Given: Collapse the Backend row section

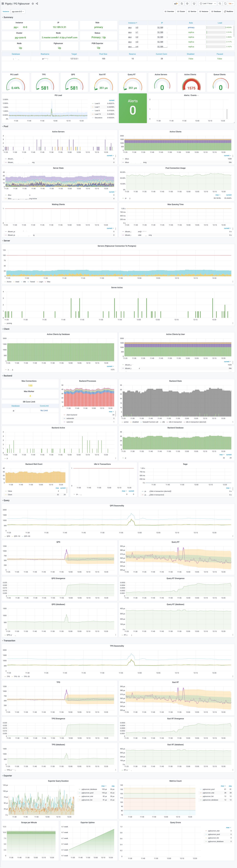Looking at the screenshot, I should click(7, 376).
